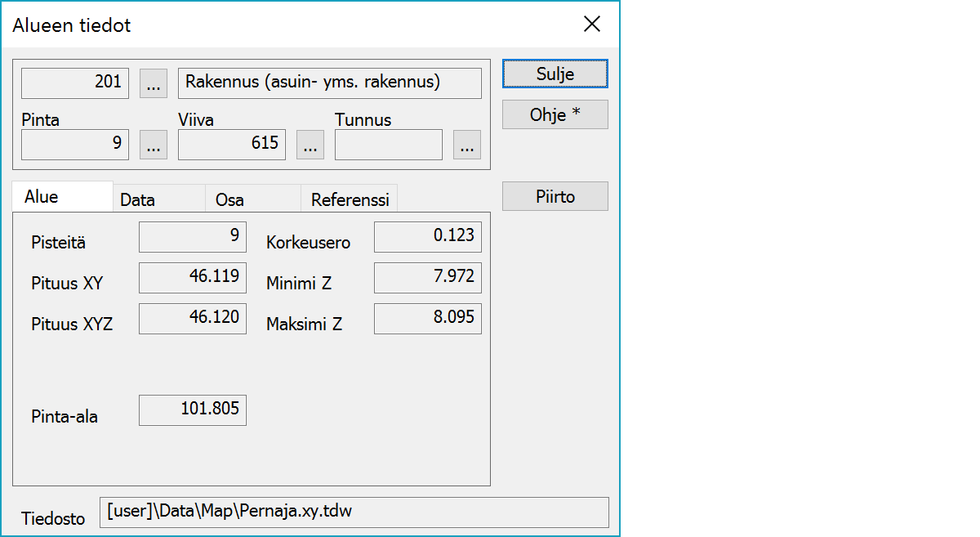
Task: Click the Pinta-ala value field
Action: pyautogui.click(x=193, y=409)
